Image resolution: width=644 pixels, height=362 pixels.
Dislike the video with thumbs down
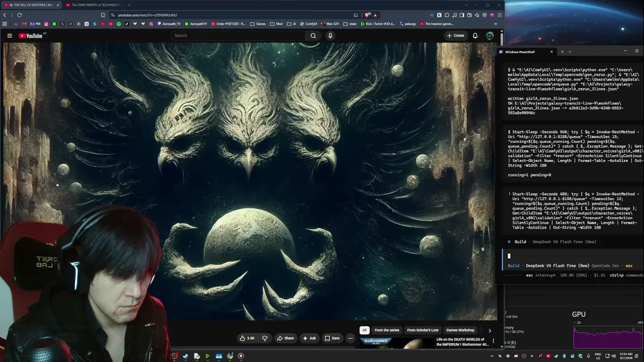click(265, 338)
